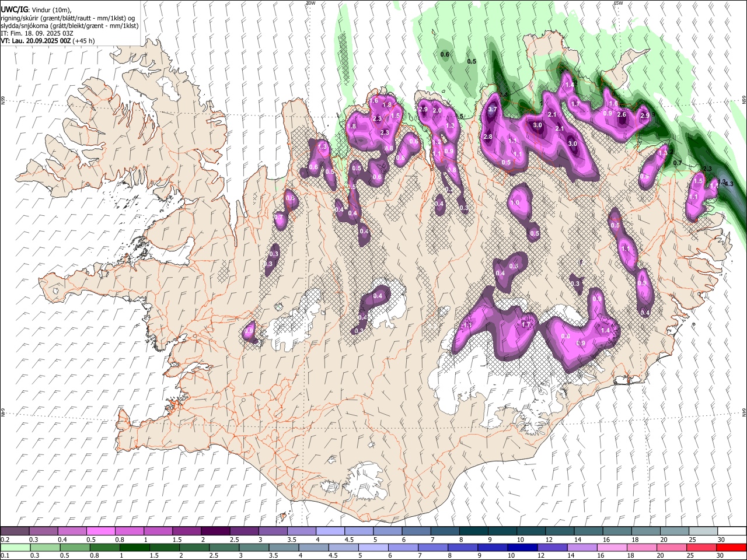The width and height of the screenshot is (747, 560).
Task: Click the darkest purple swatch labeled 2
Action: pos(215,531)
